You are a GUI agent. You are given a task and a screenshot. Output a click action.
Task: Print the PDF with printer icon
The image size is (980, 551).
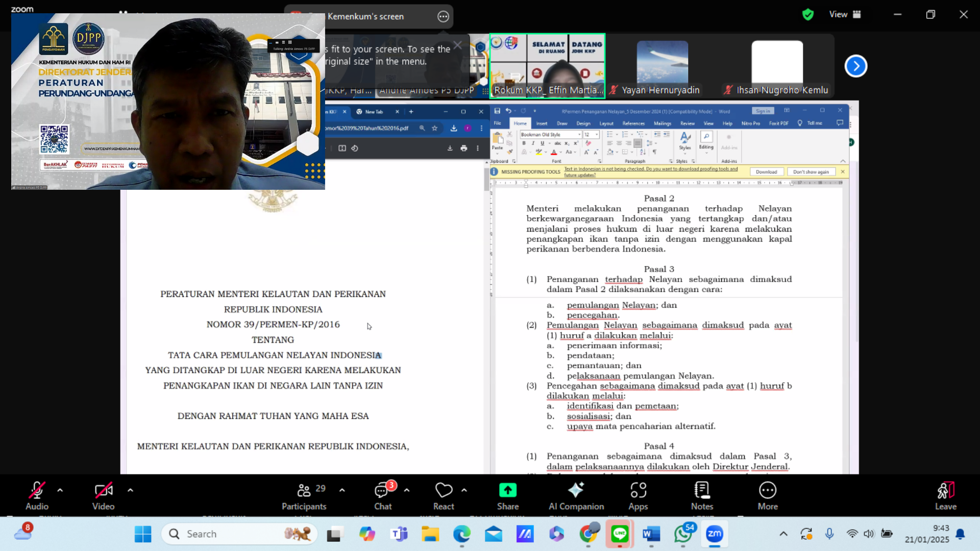pyautogui.click(x=464, y=148)
